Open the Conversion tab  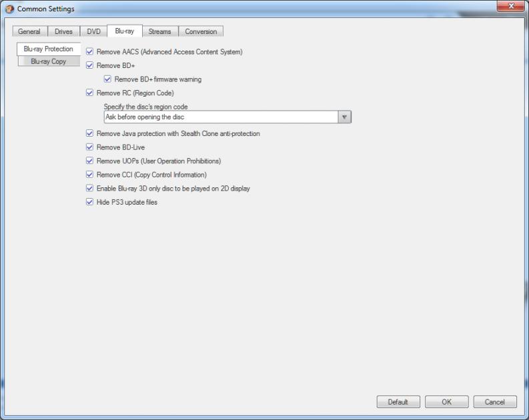tap(201, 31)
